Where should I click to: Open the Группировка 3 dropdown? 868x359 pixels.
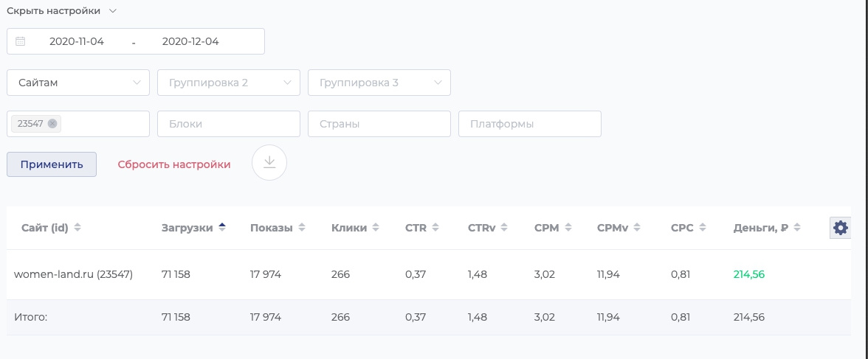[x=379, y=83]
